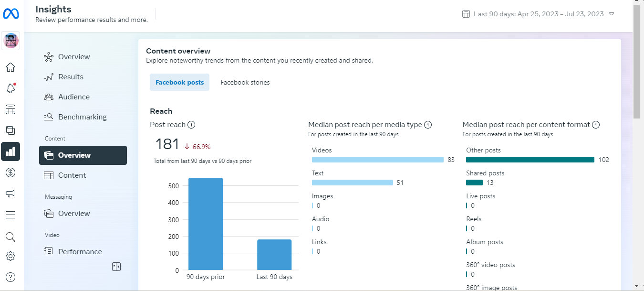Click the Search magnifier icon
The image size is (644, 291).
tap(10, 237)
